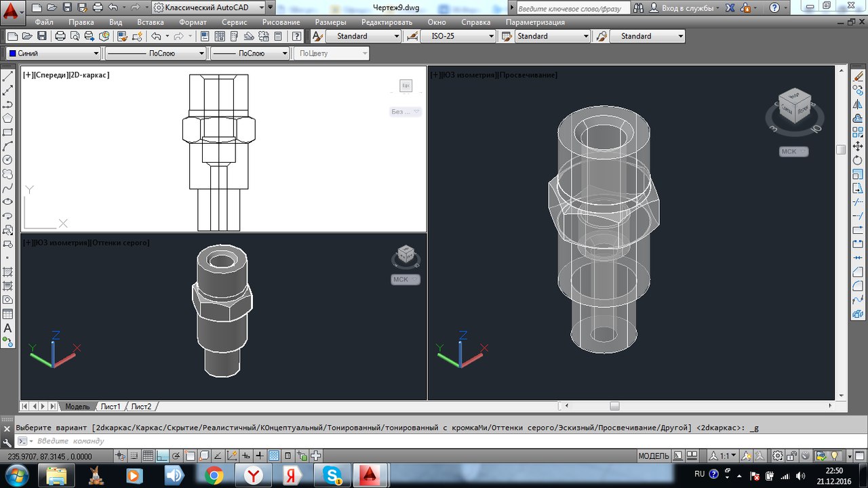Toggle Ortho mode in status bar
868x488 pixels.
163,456
